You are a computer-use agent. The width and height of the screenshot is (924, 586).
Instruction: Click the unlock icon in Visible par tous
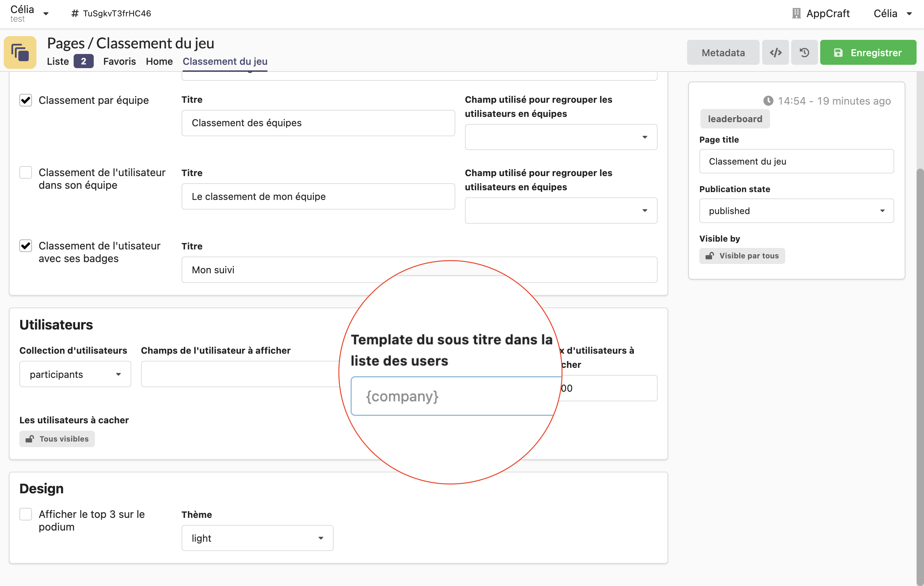pos(709,256)
